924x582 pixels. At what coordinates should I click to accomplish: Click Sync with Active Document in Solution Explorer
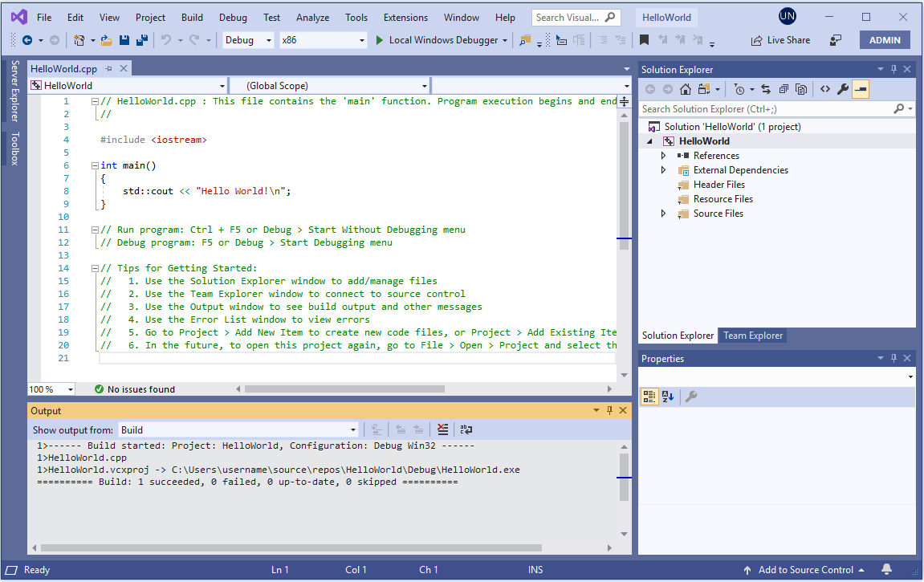766,89
